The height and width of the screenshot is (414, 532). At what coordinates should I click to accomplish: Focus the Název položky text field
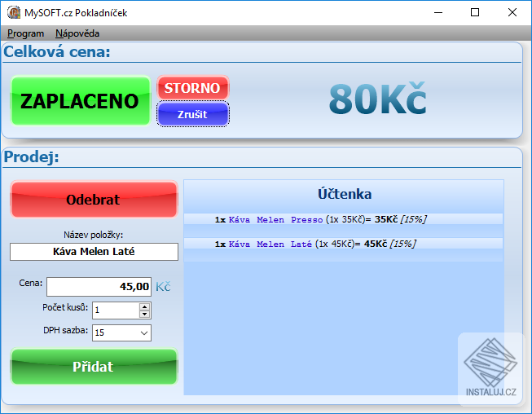tap(94, 252)
